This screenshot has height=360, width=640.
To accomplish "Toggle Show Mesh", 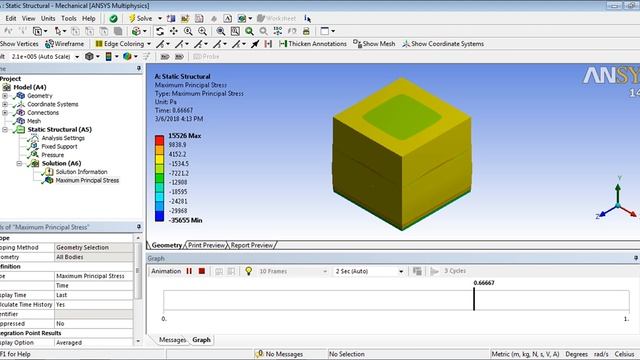I will (374, 44).
